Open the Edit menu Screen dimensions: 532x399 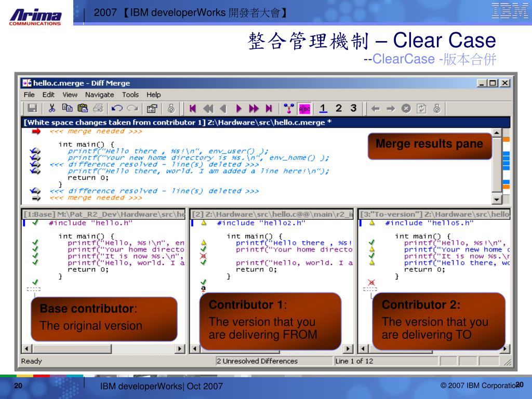click(48, 95)
